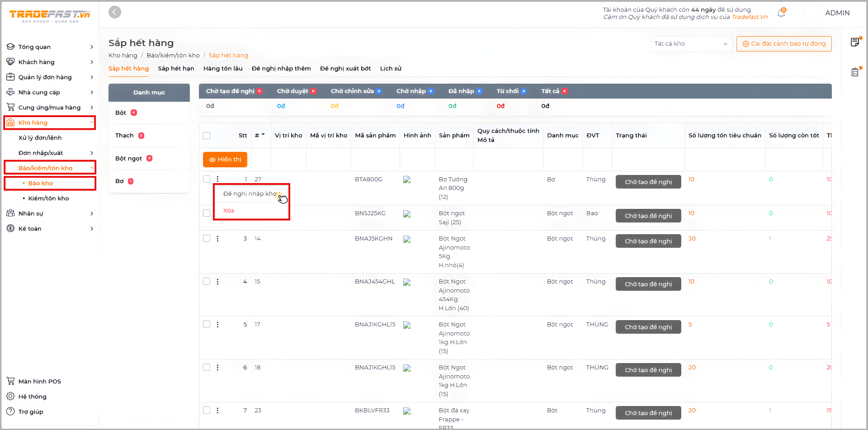
Task: Click the product image of BNAJ454GHL
Action: 407,282
